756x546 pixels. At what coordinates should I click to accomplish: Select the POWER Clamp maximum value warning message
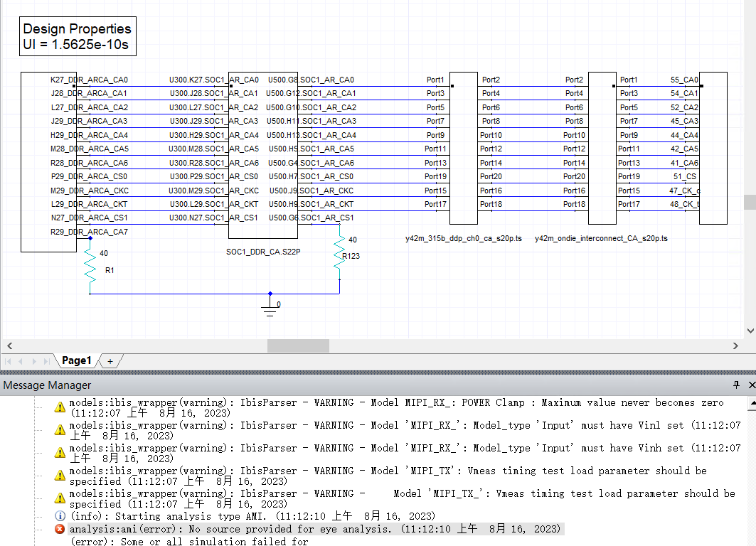click(x=397, y=407)
